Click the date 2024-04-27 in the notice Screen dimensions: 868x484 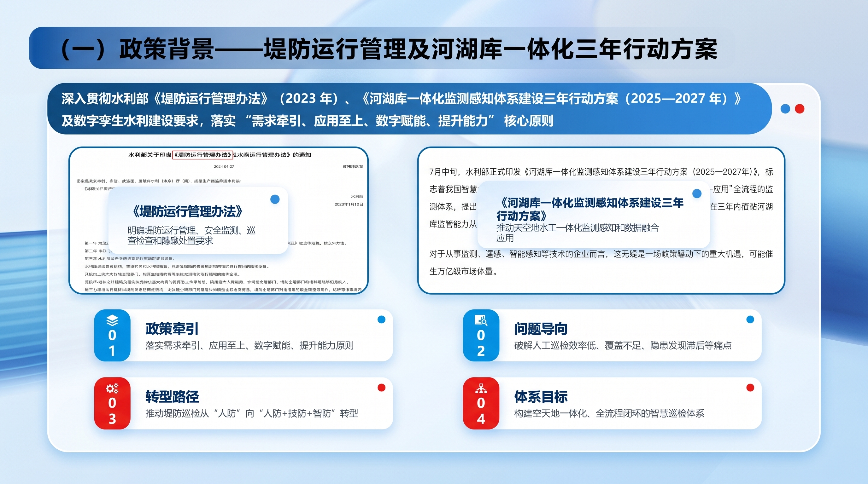tap(224, 167)
